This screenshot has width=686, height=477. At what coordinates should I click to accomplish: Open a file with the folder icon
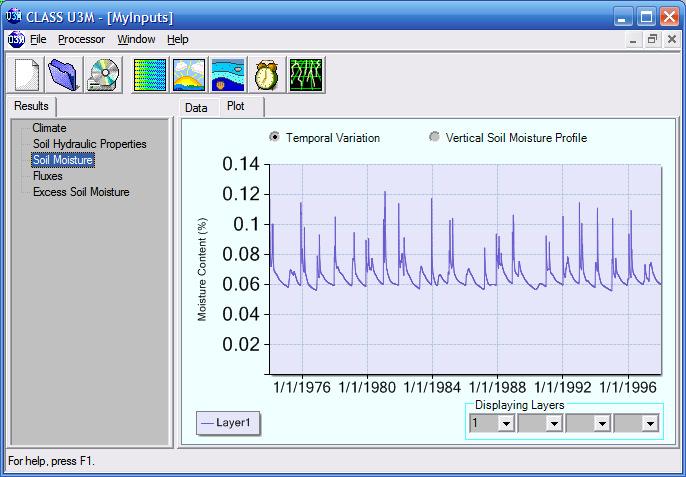[64, 75]
